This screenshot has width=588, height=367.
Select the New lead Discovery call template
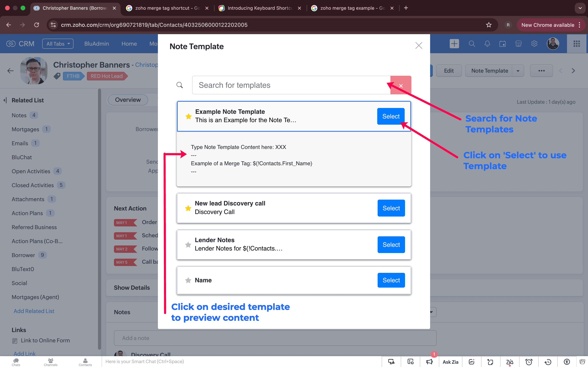click(x=391, y=208)
